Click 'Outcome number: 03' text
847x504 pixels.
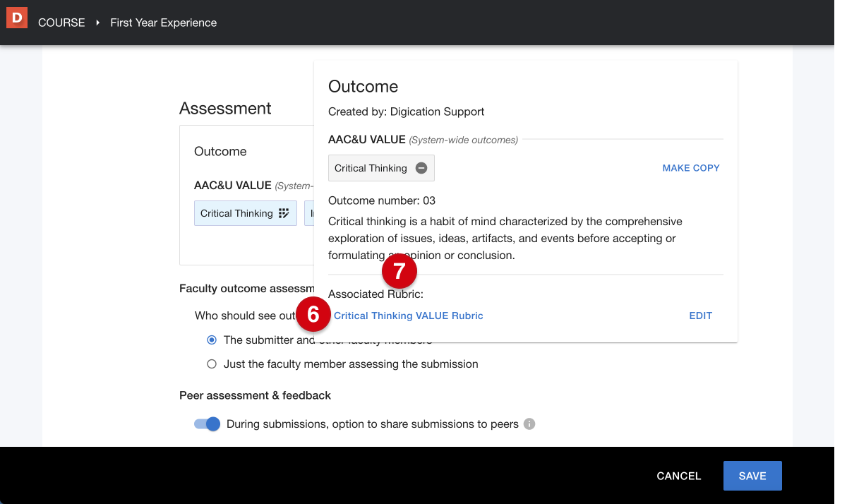(x=382, y=200)
